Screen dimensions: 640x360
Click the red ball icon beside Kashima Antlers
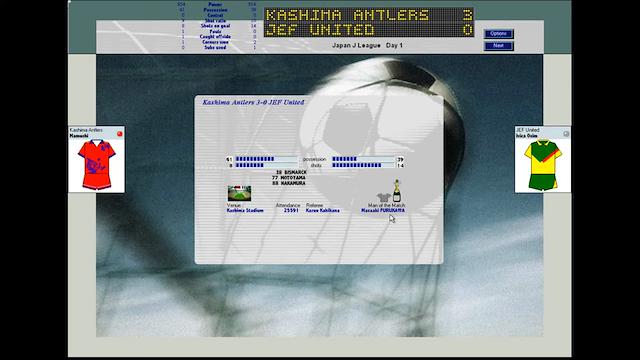click(120, 133)
